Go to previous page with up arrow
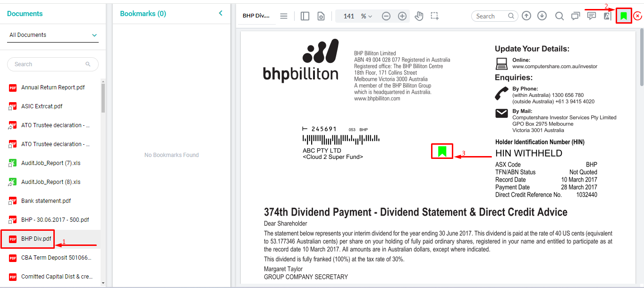This screenshot has width=644, height=288. pyautogui.click(x=526, y=16)
